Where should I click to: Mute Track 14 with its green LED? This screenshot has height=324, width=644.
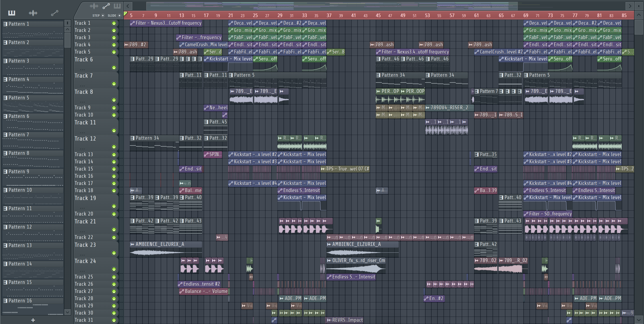114,162
